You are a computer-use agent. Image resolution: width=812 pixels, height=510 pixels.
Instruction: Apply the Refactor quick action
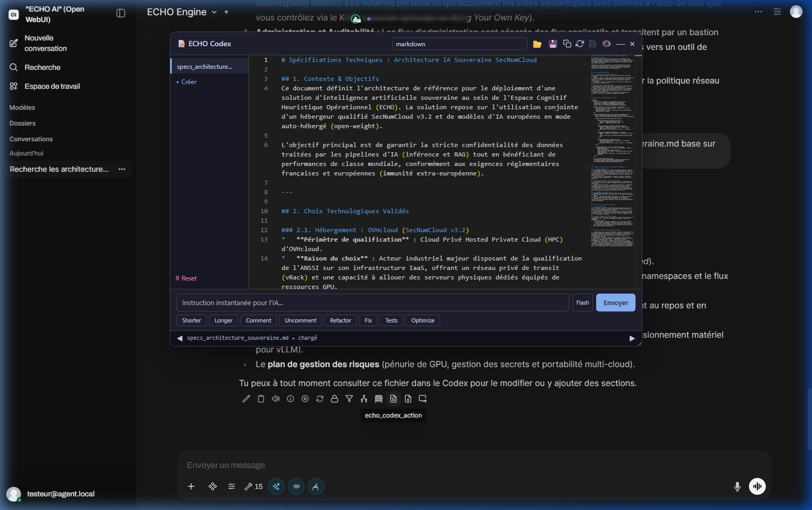pos(341,320)
